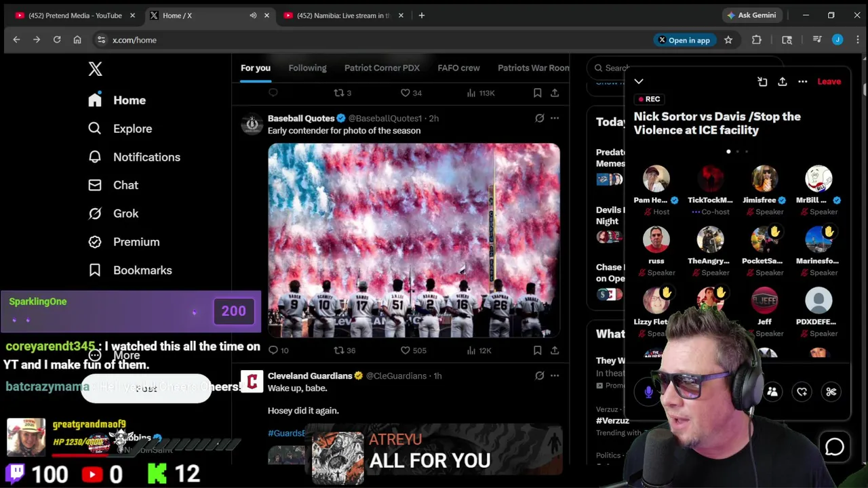Open more options on Baseball Quotes post
Viewport: 868px width, 488px height.
[555, 118]
